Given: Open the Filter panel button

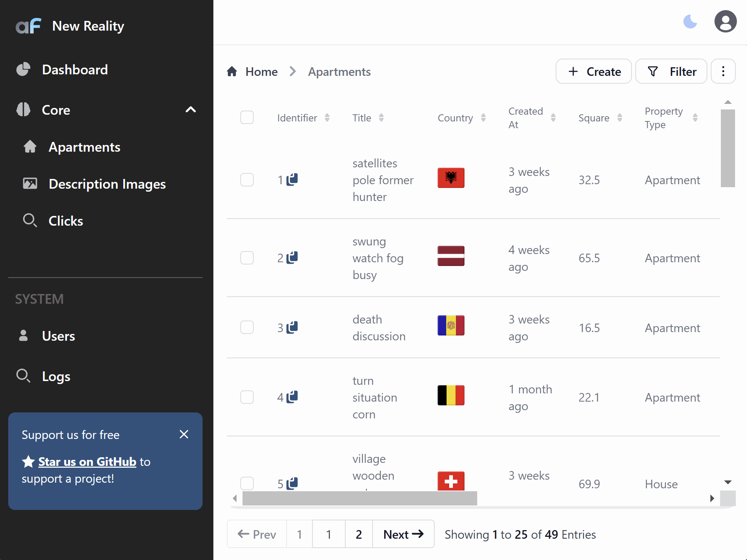Looking at the screenshot, I should (x=671, y=71).
